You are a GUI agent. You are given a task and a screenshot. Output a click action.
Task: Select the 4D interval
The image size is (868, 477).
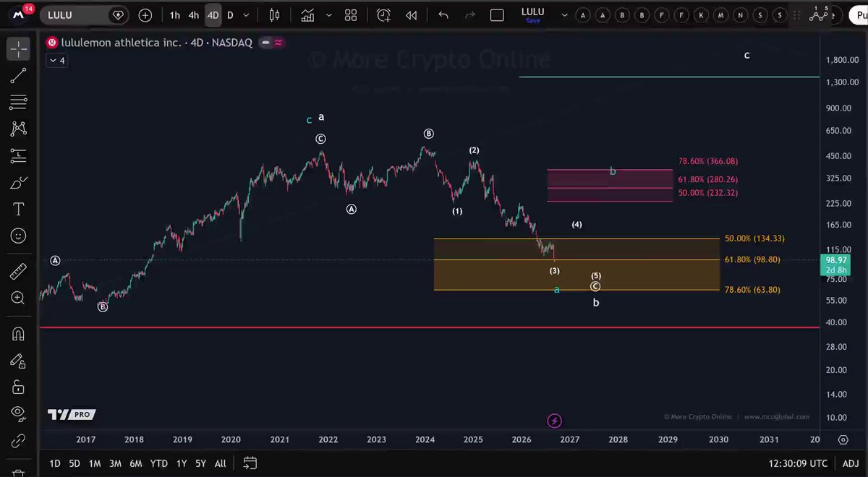213,15
